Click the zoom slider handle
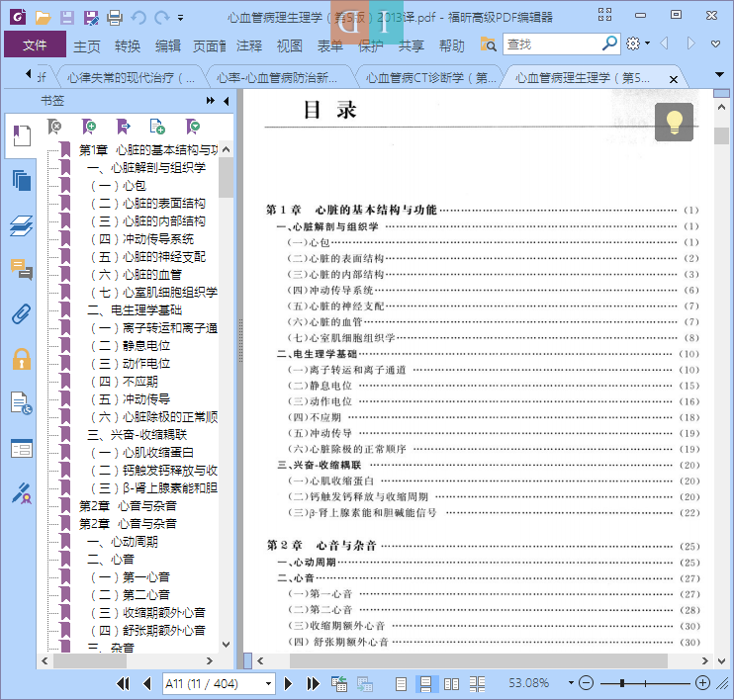This screenshot has width=734, height=700. pos(622,683)
